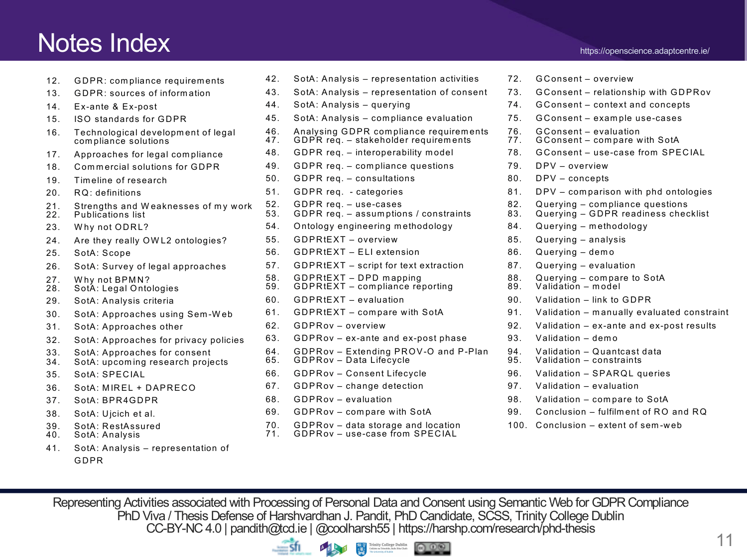Click 'Validation – link to GDPR'
Viewport: 747px width, 560px height.
(x=594, y=300)
